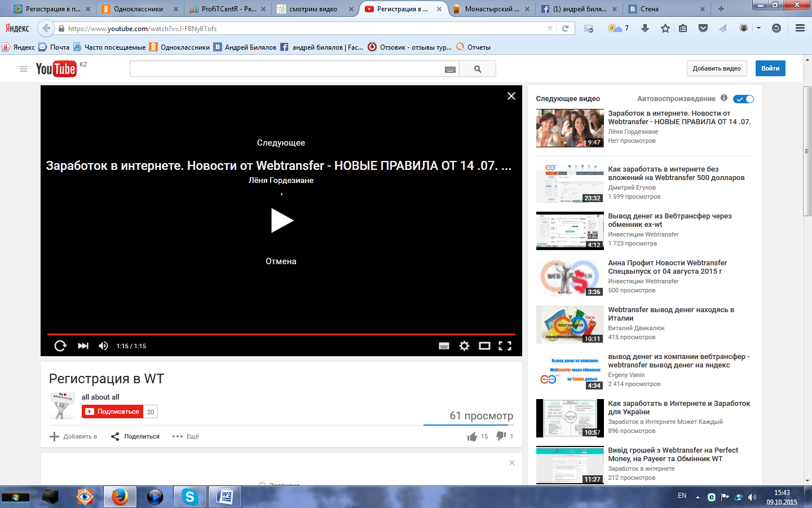
Task: Open Отзовик bookmark
Action: (410, 47)
